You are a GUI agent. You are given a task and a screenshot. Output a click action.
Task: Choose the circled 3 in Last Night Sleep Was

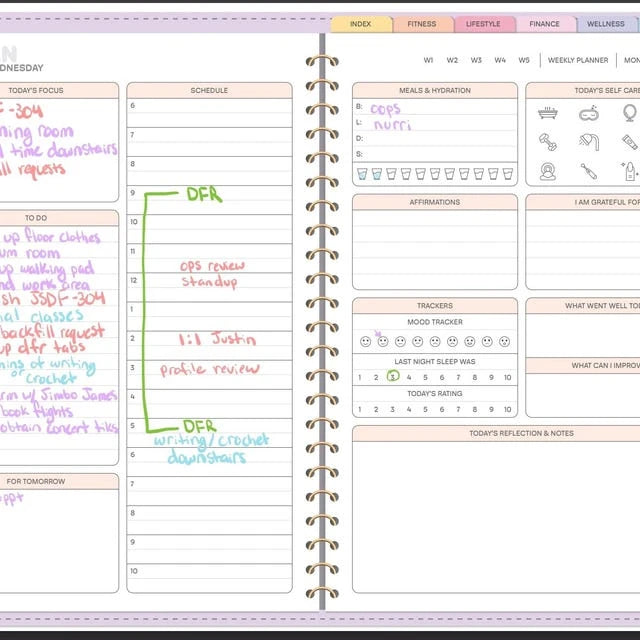(x=393, y=376)
